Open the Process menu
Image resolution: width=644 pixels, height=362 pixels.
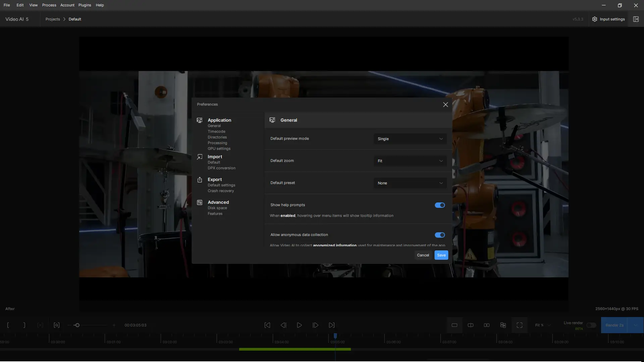[49, 5]
